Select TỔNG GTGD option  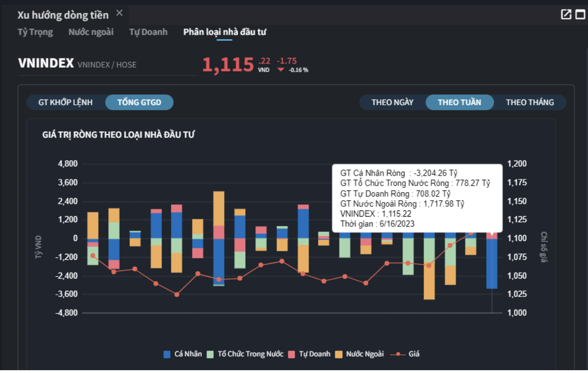pyautogui.click(x=139, y=102)
